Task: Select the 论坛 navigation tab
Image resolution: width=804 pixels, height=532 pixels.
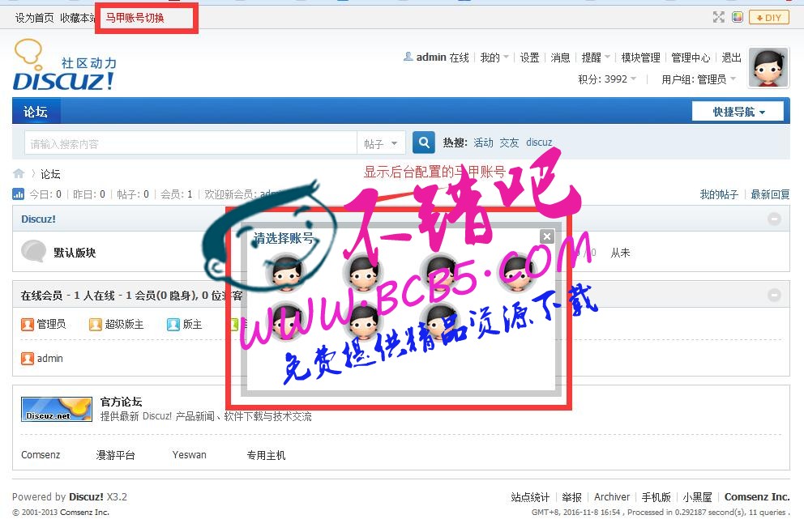Action: pyautogui.click(x=36, y=111)
